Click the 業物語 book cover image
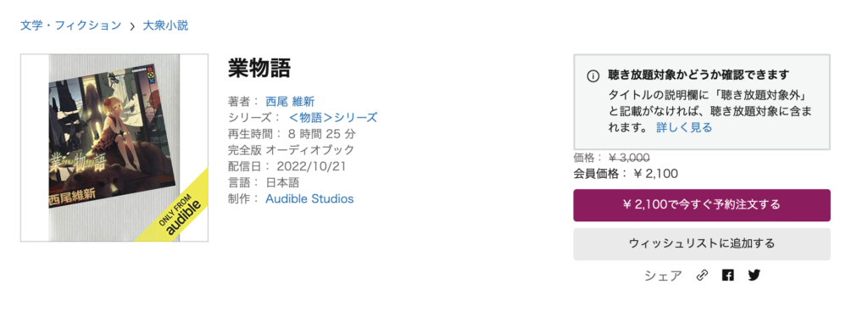Image resolution: width=868 pixels, height=318 pixels. (114, 148)
